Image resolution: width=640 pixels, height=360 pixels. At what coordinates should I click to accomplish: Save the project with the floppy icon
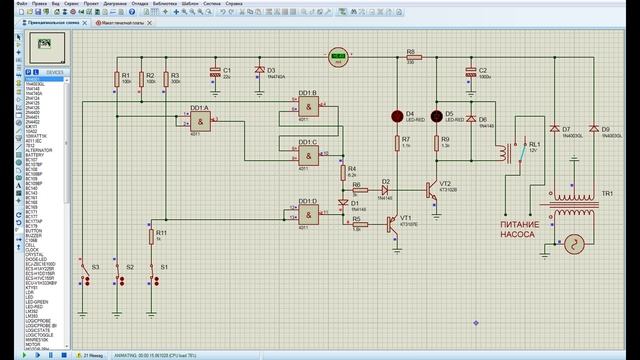click(38, 12)
